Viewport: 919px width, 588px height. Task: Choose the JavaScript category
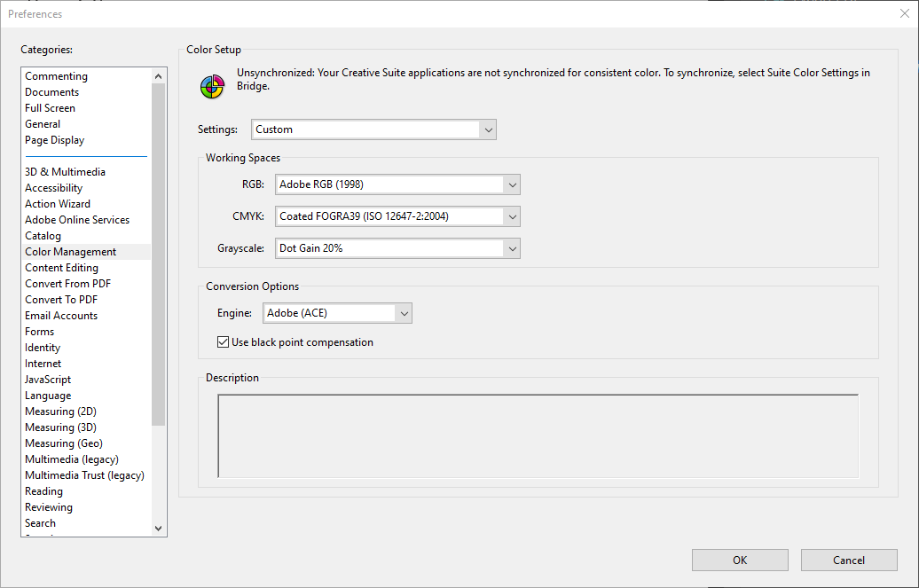point(48,380)
